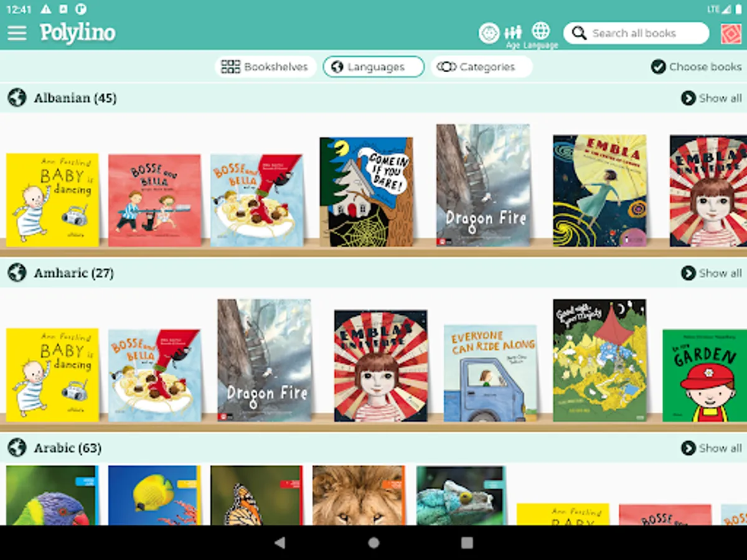Tap the Android recent apps button

467,543
